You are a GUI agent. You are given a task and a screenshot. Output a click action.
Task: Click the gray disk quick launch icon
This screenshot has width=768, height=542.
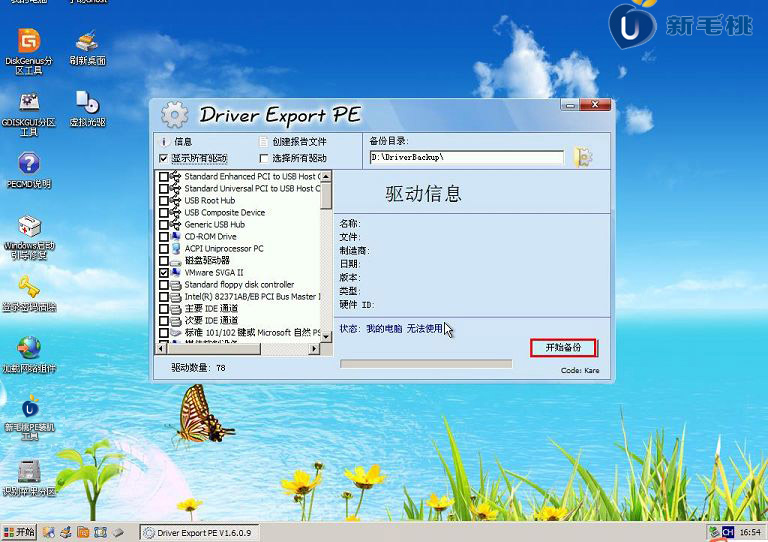pos(118,532)
